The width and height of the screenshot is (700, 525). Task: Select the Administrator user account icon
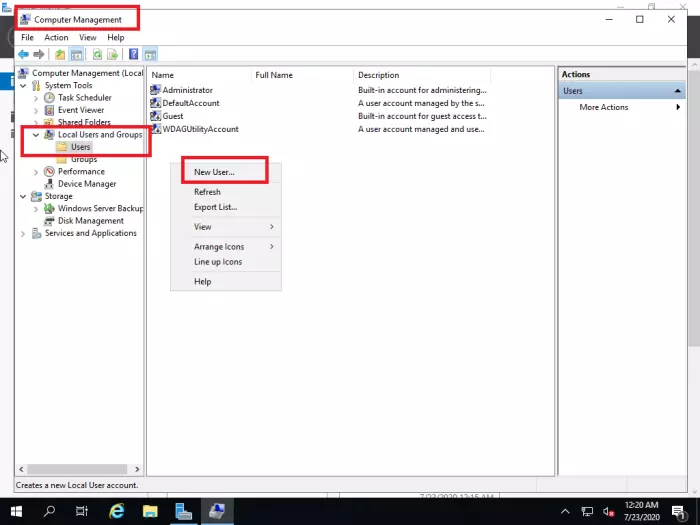point(155,90)
